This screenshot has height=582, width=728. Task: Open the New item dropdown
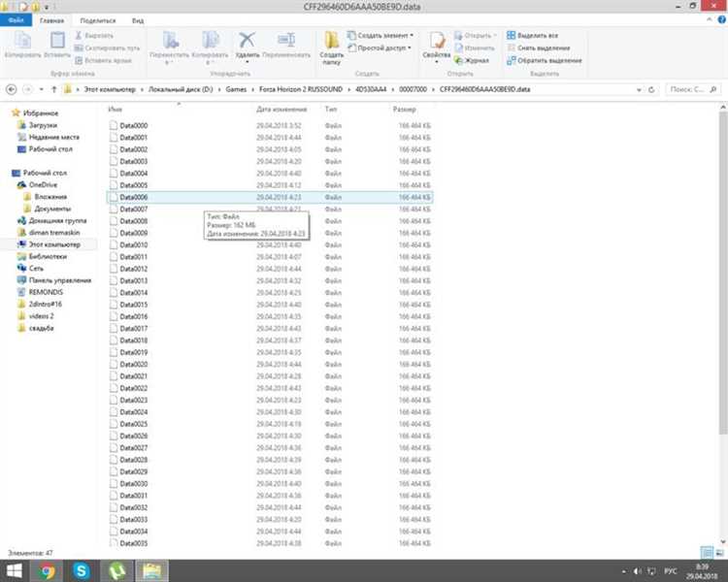[381, 35]
